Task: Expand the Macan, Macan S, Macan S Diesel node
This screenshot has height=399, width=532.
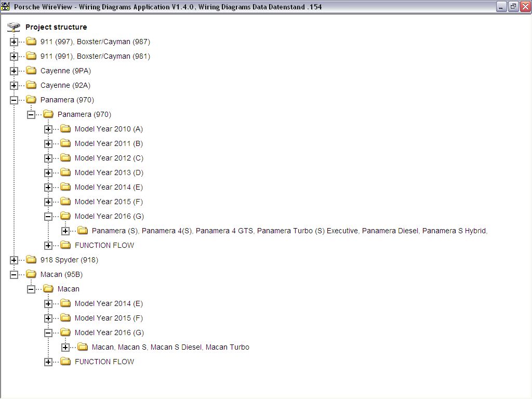Action: point(65,348)
